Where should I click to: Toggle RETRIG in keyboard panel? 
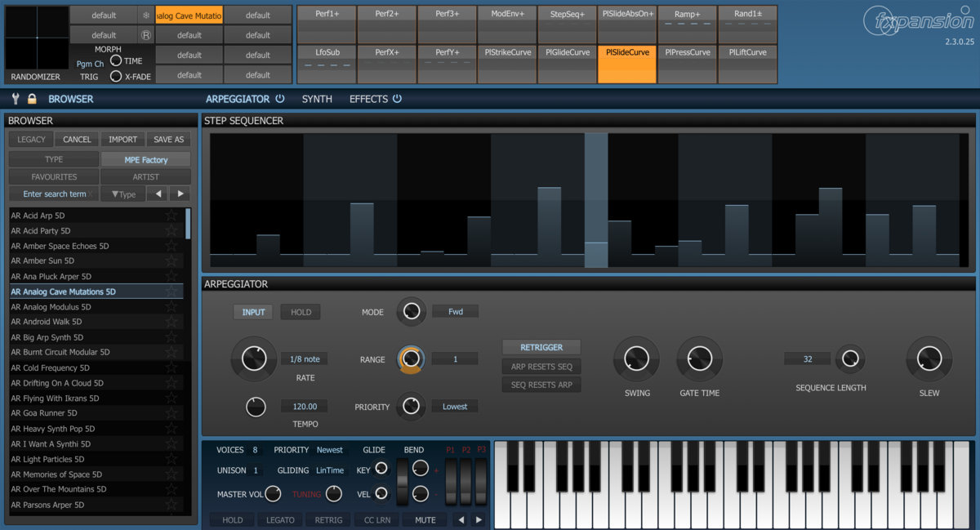tap(328, 519)
